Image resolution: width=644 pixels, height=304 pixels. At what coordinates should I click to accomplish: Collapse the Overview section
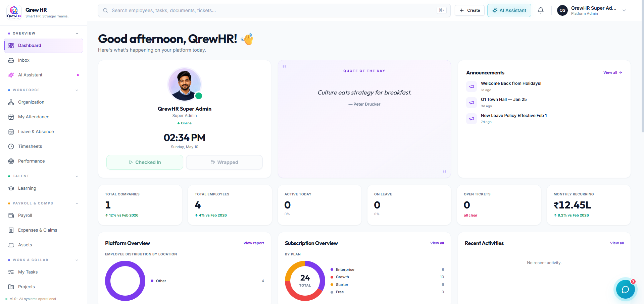point(77,34)
